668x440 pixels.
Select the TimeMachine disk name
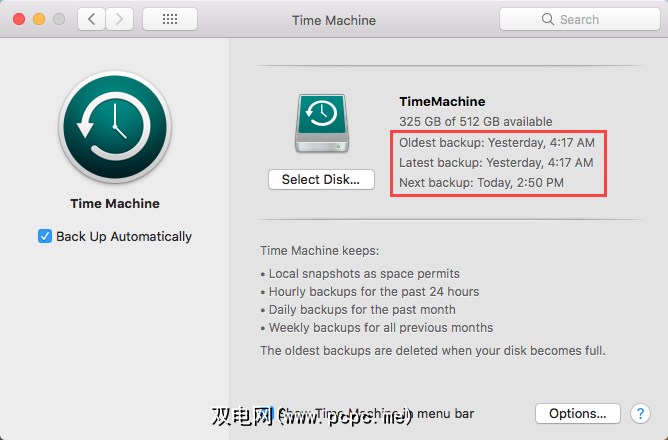tap(442, 101)
